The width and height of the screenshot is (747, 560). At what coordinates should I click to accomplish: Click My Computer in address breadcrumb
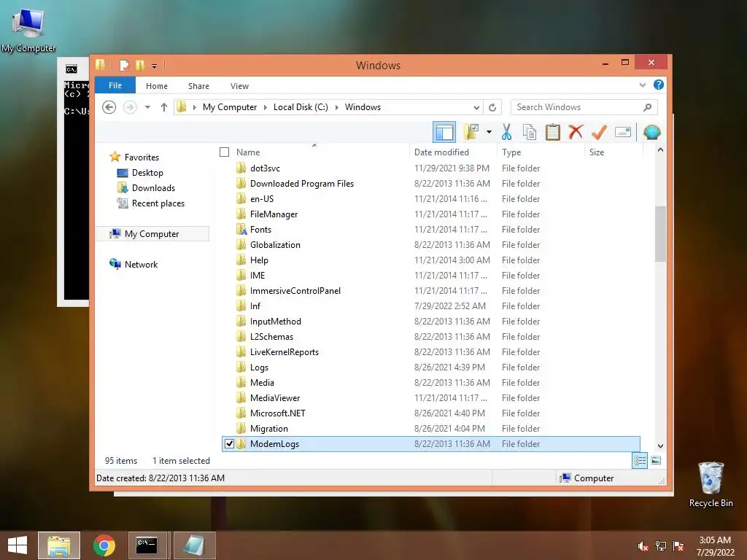click(x=230, y=107)
